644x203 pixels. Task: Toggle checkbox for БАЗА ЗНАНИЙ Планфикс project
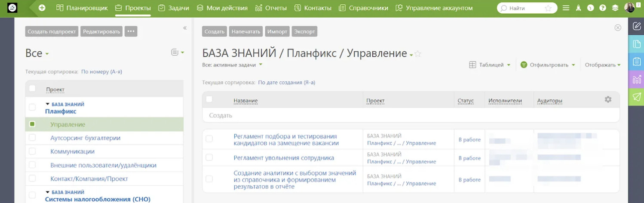point(32,107)
